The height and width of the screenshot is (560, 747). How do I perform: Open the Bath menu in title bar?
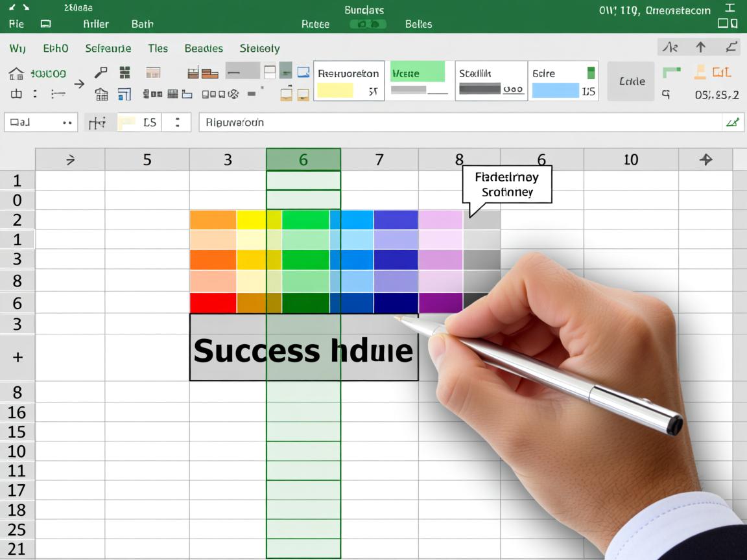click(142, 24)
